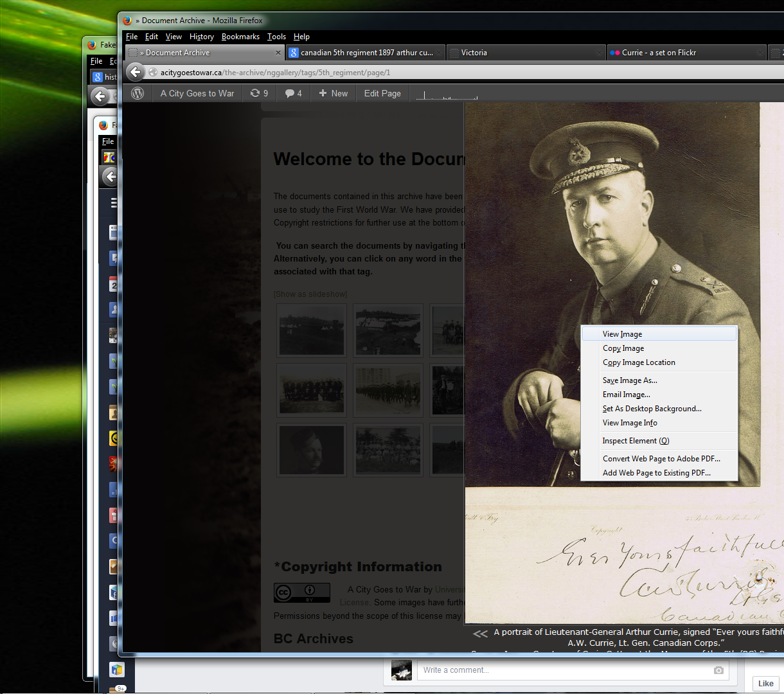Choose Inspect Element in context menu

pos(636,441)
